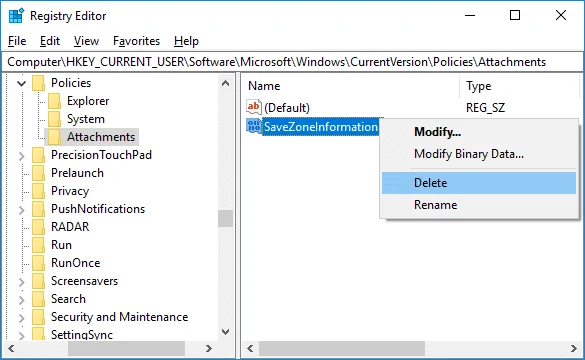Click the Privacy folder icon
This screenshot has height=360, width=585.
tap(38, 191)
